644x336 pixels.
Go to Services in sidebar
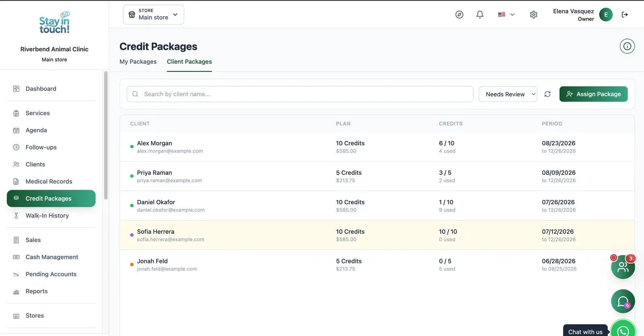[52, 113]
